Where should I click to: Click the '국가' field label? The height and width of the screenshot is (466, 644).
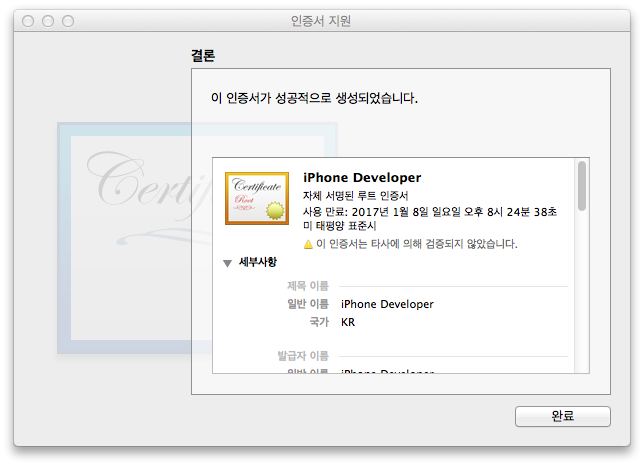(x=319, y=322)
